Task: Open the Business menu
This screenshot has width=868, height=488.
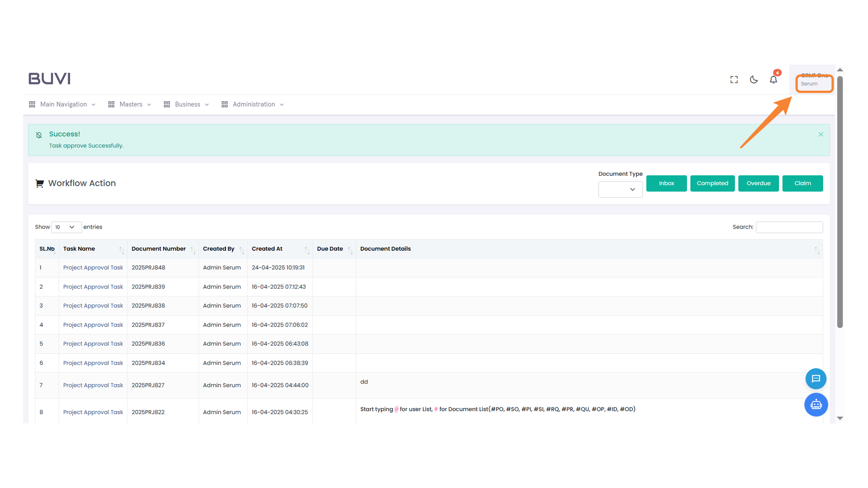Action: click(188, 104)
